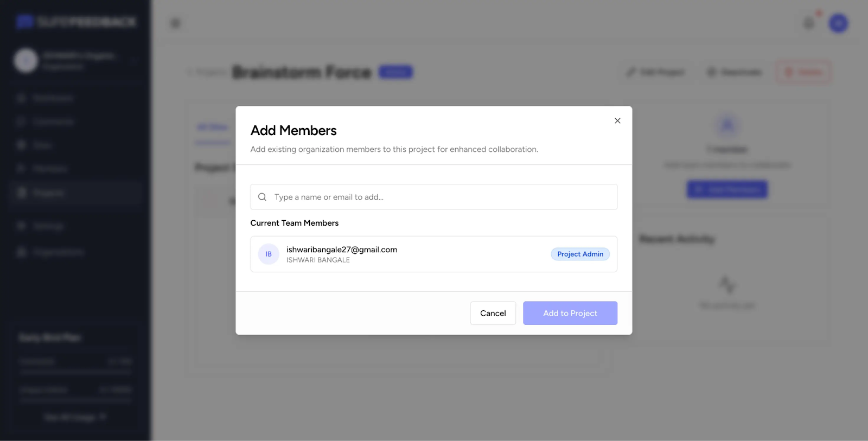868x441 pixels.
Task: Open the user profile avatar at top right
Action: pos(838,23)
